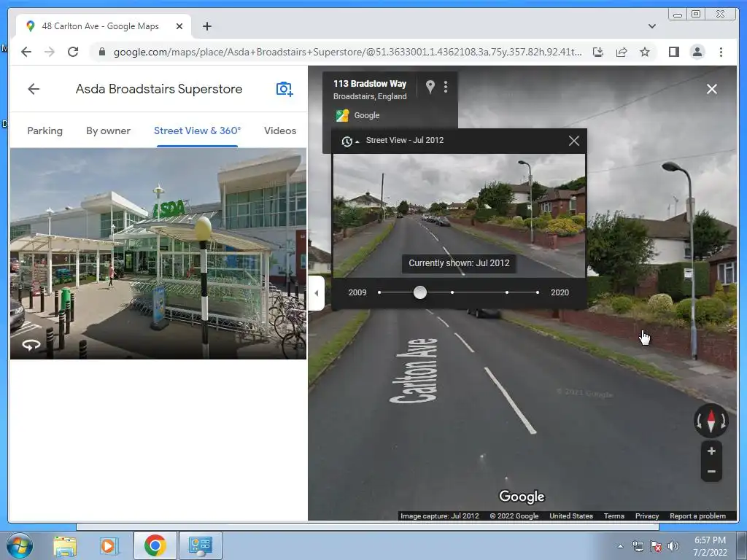This screenshot has height=560, width=747.
Task: Select Street View & 360° tab
Action: (197, 131)
